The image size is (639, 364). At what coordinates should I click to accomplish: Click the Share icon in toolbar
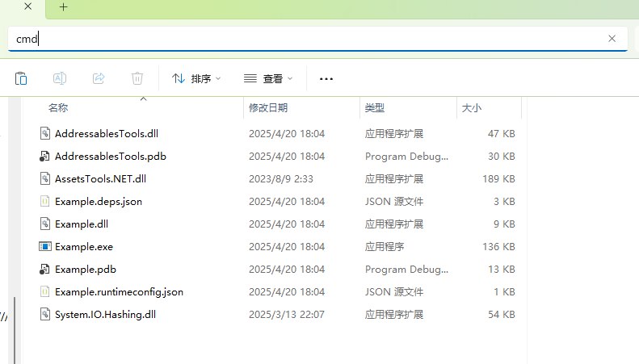click(99, 78)
